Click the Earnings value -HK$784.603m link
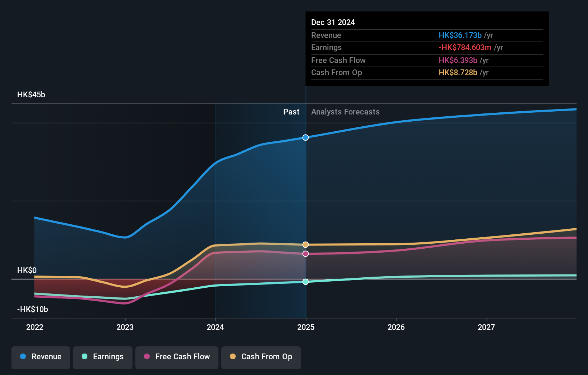This screenshot has height=375, width=588. (464, 48)
